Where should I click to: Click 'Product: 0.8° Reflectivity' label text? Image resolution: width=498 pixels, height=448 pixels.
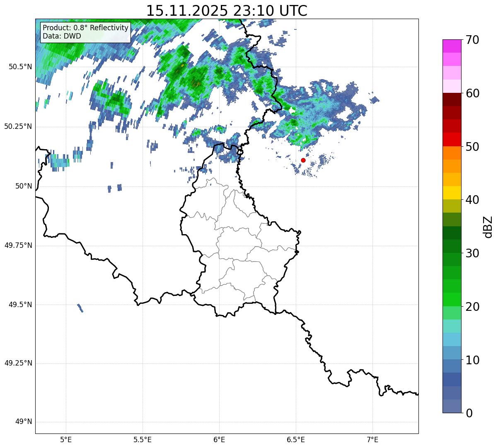(x=86, y=28)
